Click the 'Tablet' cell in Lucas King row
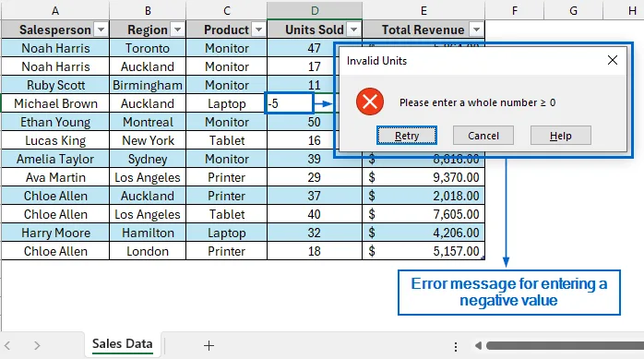Image resolution: width=644 pixels, height=359 pixels. pos(226,140)
